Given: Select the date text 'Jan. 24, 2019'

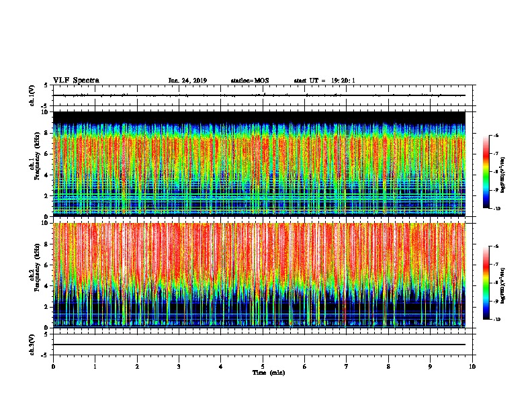Looking at the screenshot, I should pos(187,81).
